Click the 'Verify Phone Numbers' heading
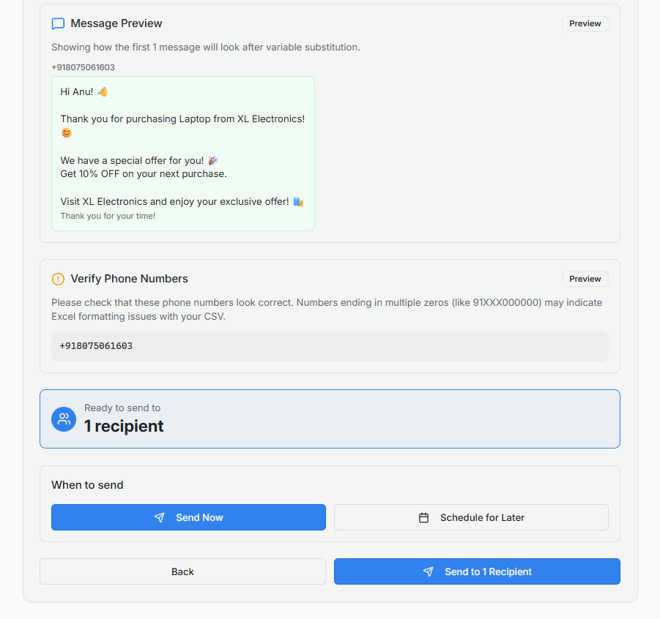Viewport: 660px width, 619px height. pyautogui.click(x=129, y=279)
